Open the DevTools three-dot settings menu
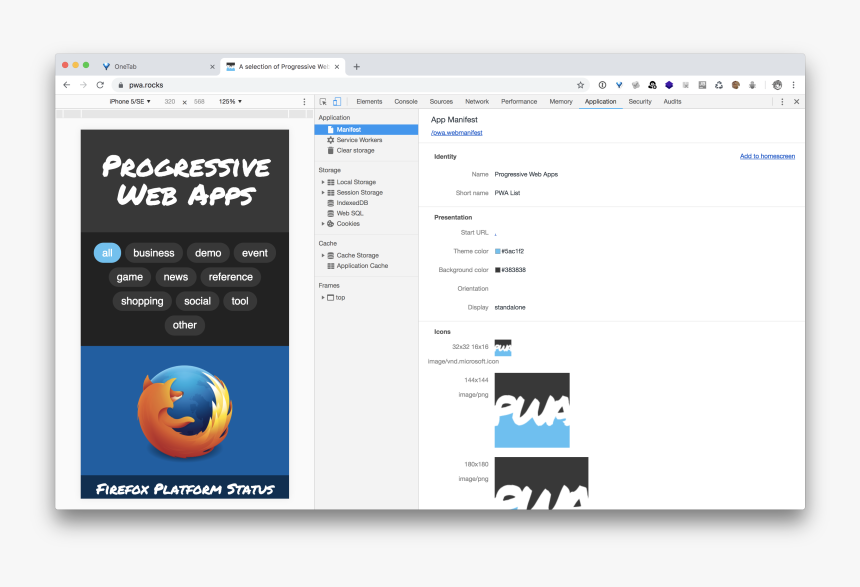 coord(782,101)
